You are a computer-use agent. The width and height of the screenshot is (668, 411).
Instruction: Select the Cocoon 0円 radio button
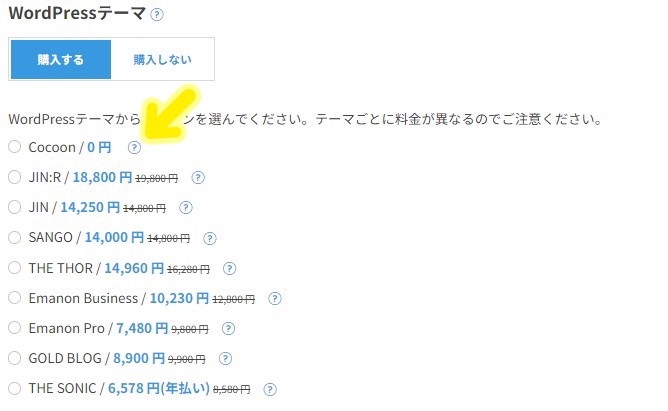tap(14, 147)
